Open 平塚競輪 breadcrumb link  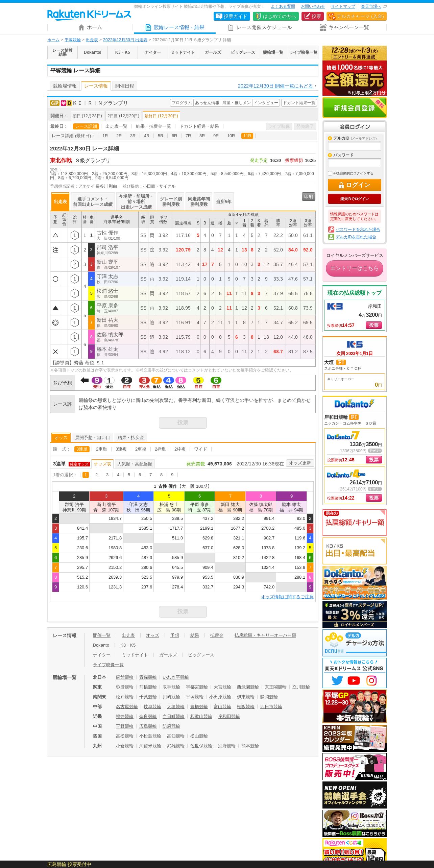click(x=73, y=40)
